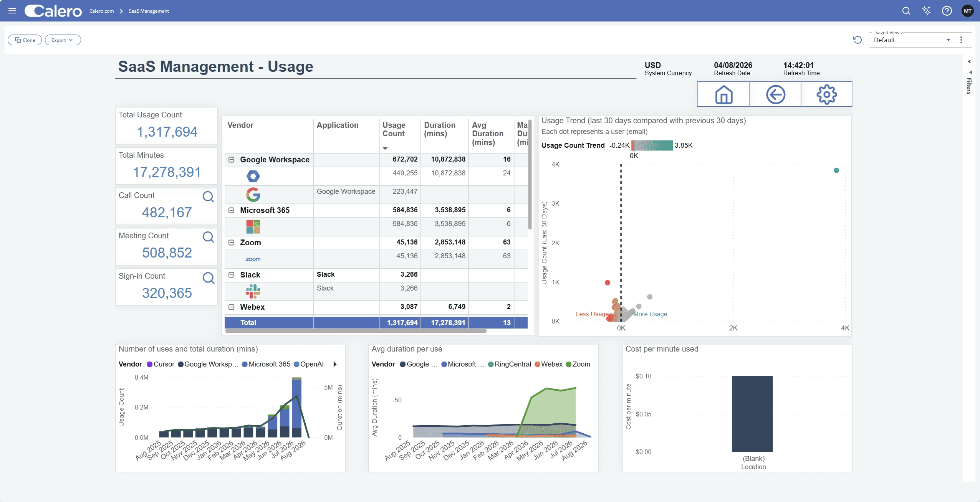Open the hamburger navigation menu
This screenshot has width=980, height=502.
tap(12, 11)
